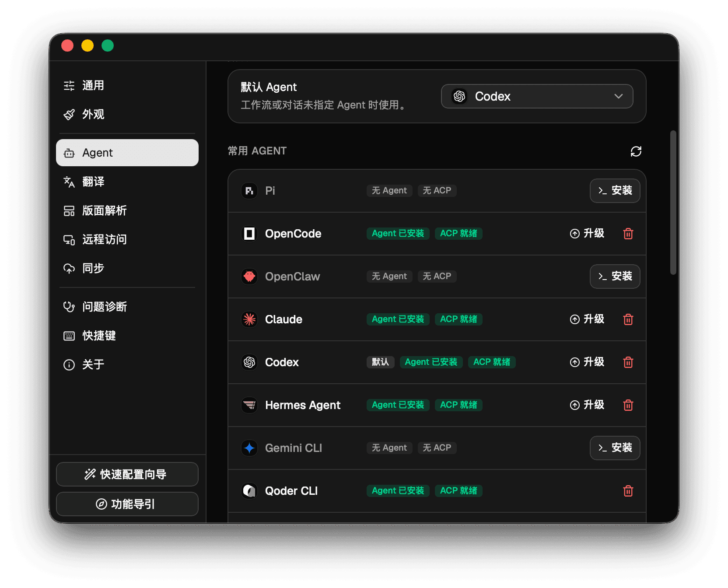
Task: Click the Claude agent name
Action: click(x=283, y=319)
